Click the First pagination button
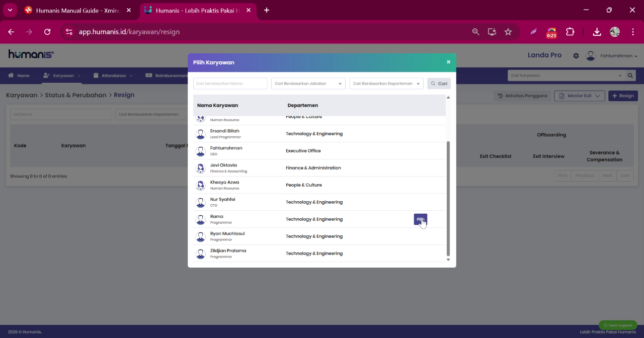644x338 pixels. pos(562,176)
